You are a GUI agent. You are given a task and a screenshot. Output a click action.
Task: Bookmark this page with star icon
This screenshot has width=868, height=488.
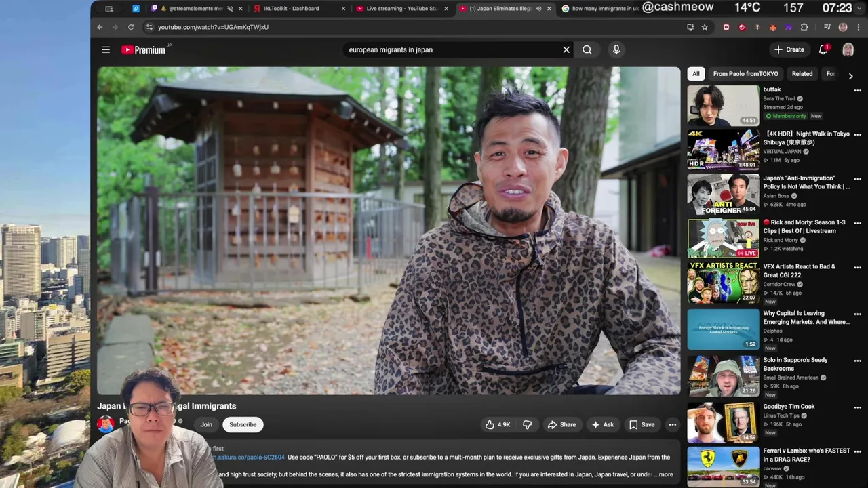[705, 27]
